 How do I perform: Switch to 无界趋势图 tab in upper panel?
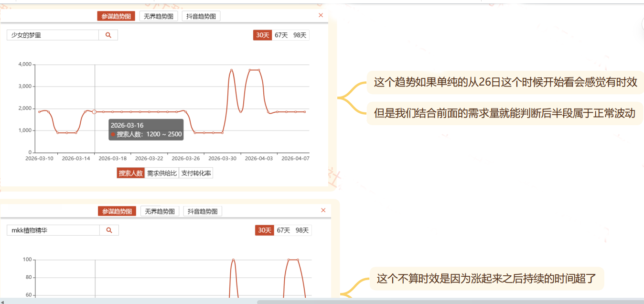(x=159, y=16)
